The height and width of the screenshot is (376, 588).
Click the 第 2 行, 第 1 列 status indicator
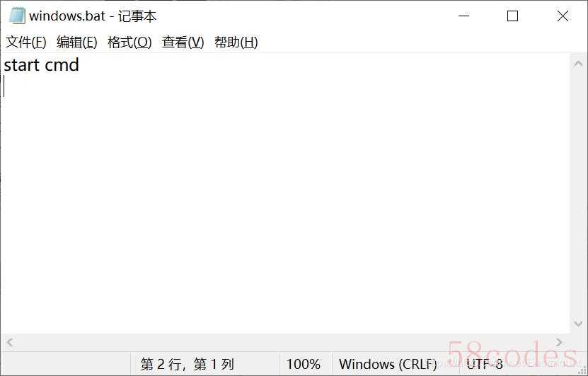187,364
